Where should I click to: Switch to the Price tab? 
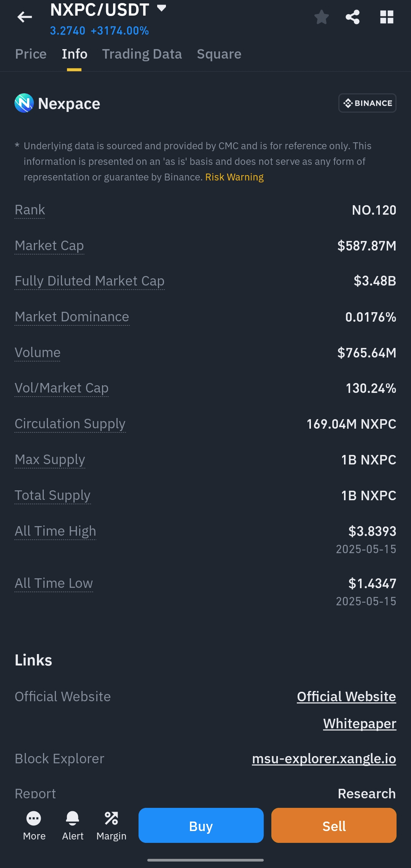point(31,54)
